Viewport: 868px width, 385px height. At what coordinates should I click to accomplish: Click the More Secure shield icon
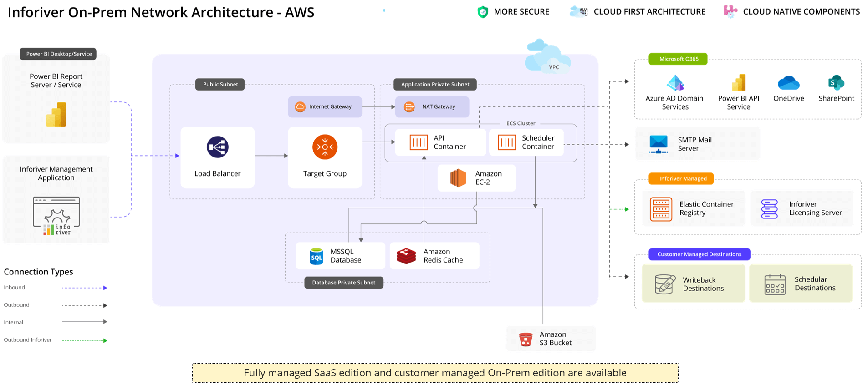pyautogui.click(x=483, y=12)
